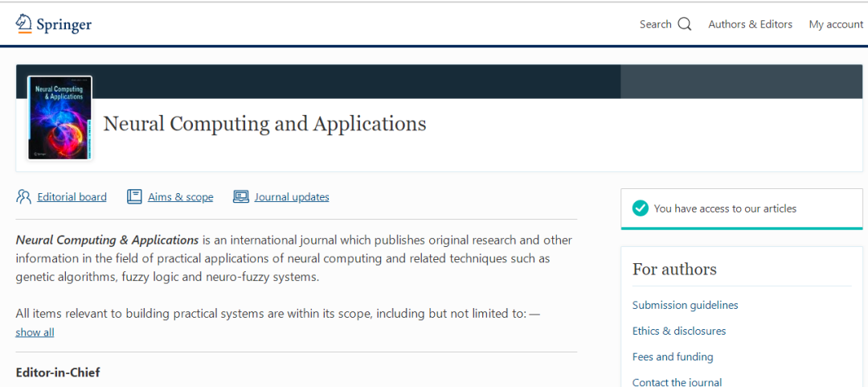View the Journal updates link
The width and height of the screenshot is (868, 387).
(x=292, y=197)
